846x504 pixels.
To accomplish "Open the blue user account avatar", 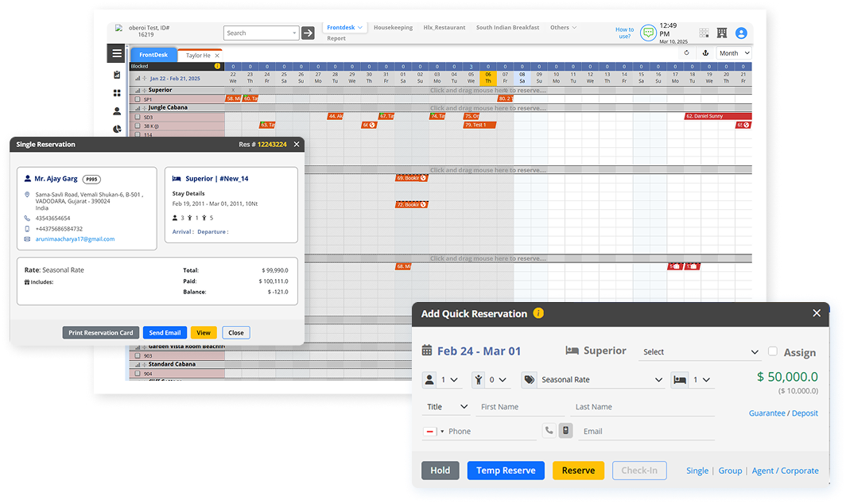I will [x=741, y=33].
